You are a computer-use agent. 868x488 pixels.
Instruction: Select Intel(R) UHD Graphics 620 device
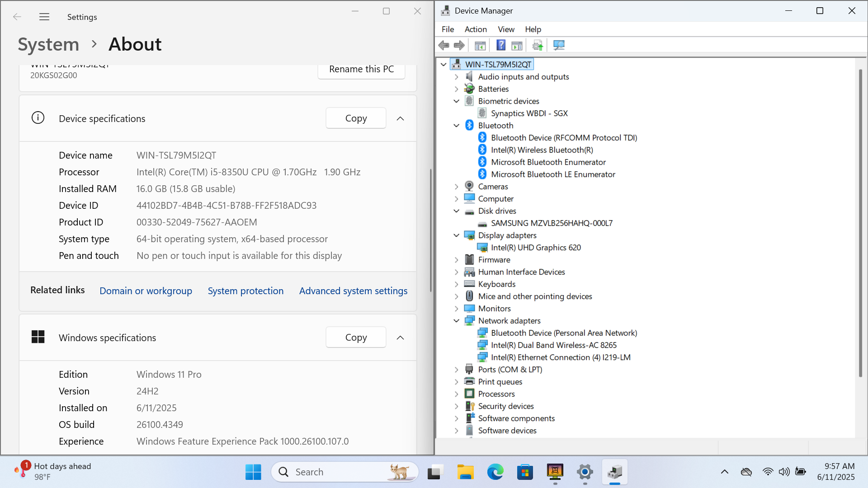tap(536, 248)
